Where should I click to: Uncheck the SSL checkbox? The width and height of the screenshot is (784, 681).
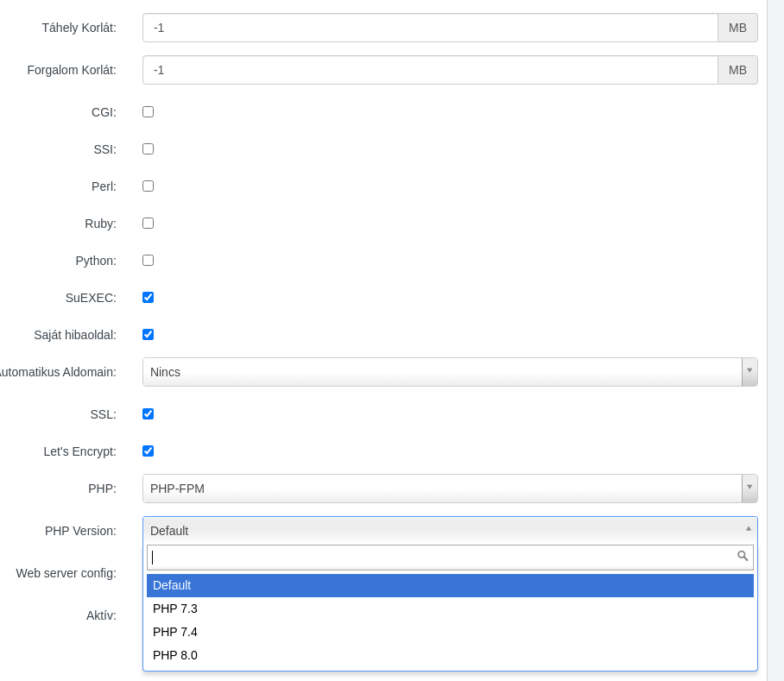[x=148, y=414]
